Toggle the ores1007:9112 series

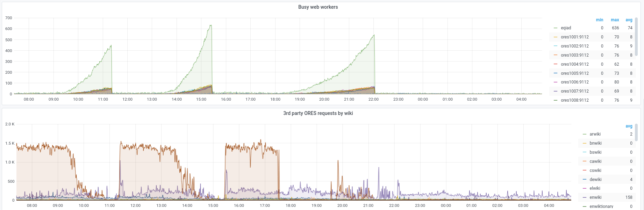(574, 91)
